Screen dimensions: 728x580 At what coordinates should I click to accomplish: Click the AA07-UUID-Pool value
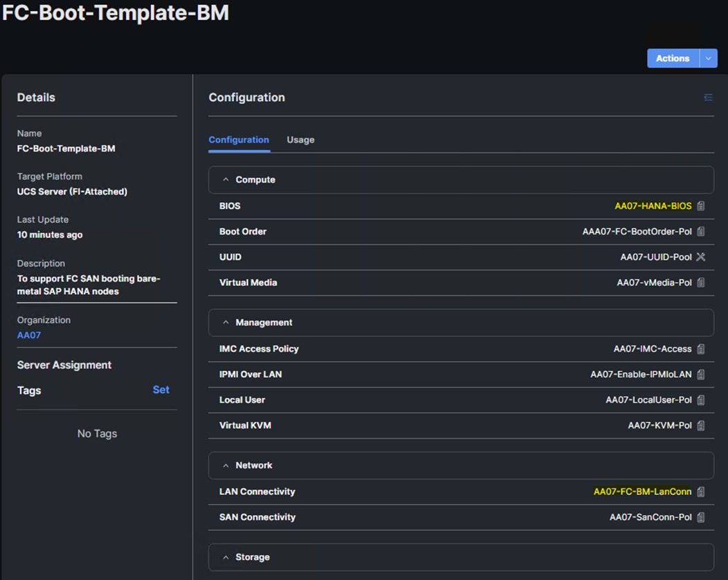(x=656, y=257)
